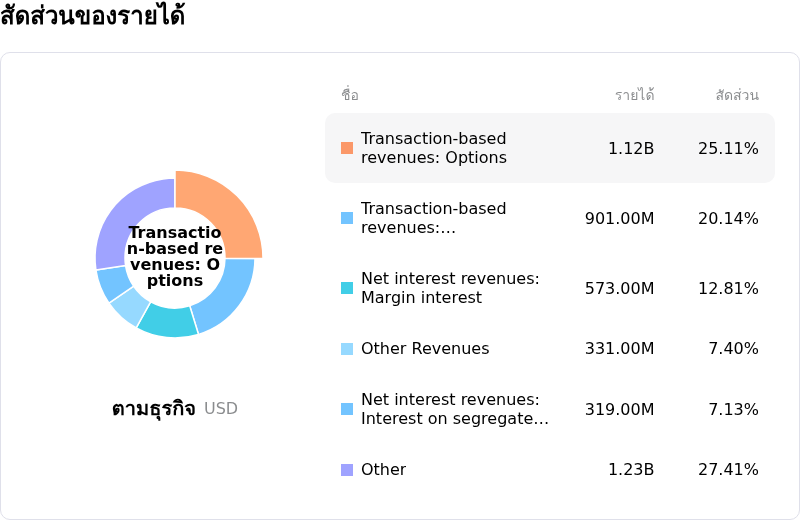Click the blue swatch beside 901.00M row
This screenshot has height=520, width=800.
[347, 218]
